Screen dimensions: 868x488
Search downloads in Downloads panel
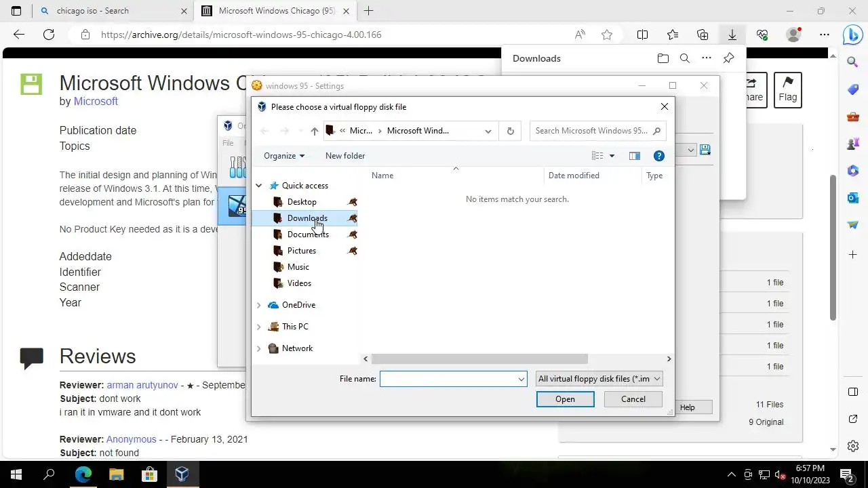click(x=685, y=58)
